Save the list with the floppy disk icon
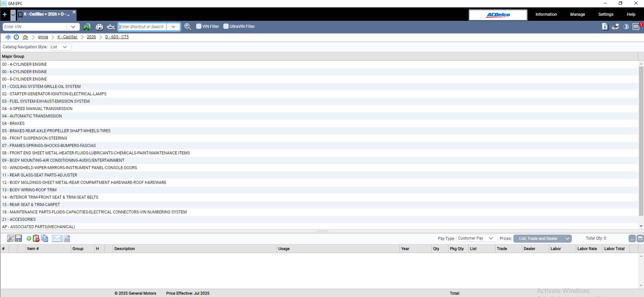 pos(18,238)
